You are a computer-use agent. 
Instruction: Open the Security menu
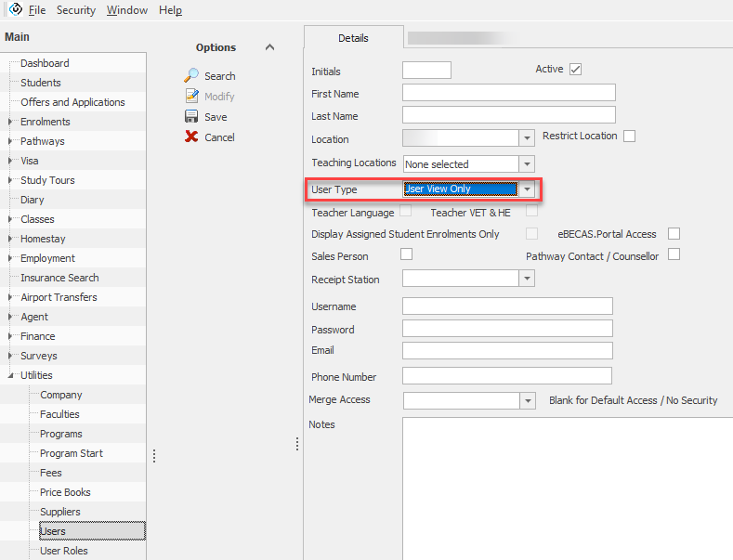[76, 10]
